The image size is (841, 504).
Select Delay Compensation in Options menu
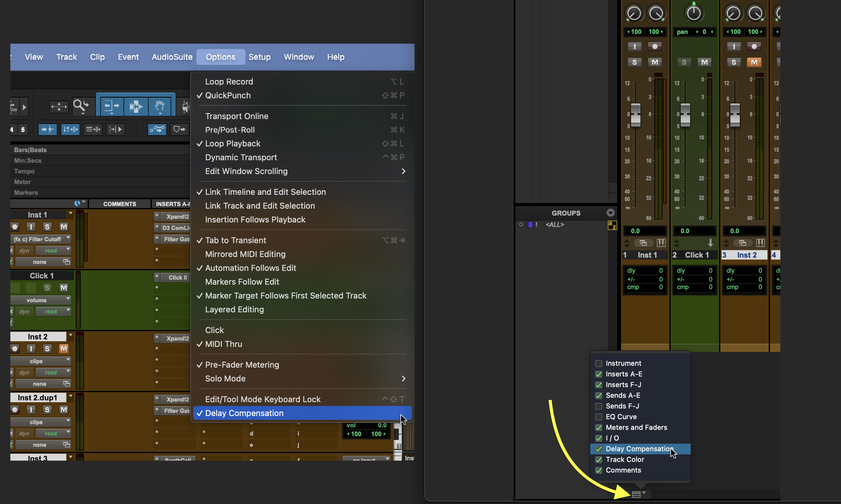[x=302, y=413]
